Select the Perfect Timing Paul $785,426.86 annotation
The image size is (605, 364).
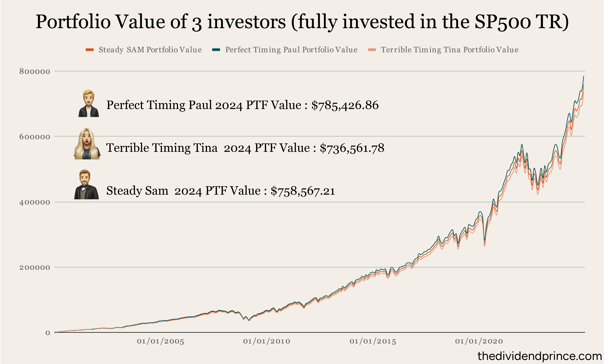[242, 105]
